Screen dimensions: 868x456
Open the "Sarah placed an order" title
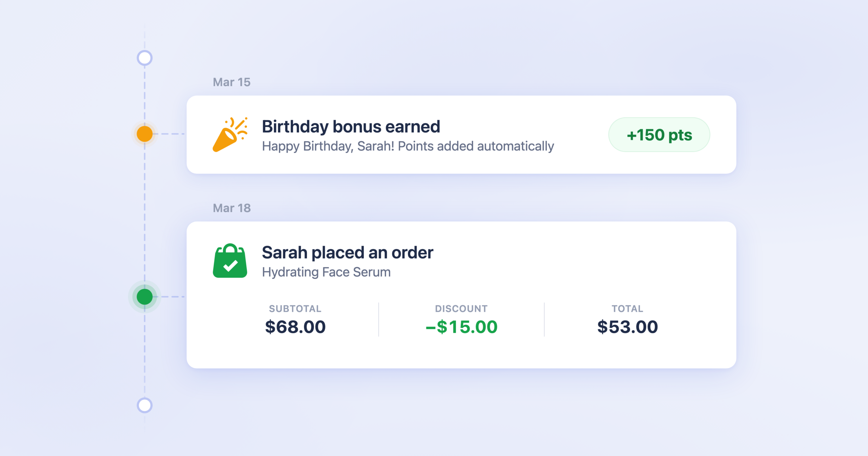[x=348, y=252]
